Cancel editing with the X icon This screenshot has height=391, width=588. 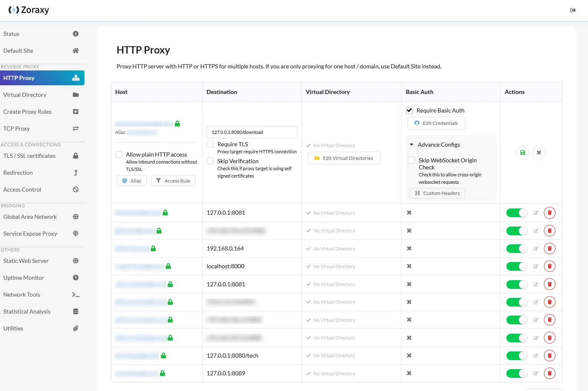(x=539, y=152)
